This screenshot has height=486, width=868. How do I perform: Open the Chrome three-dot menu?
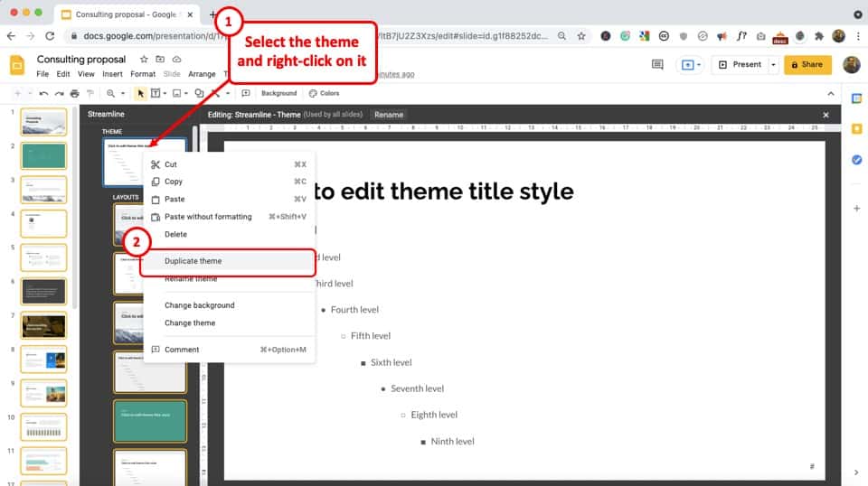point(858,36)
